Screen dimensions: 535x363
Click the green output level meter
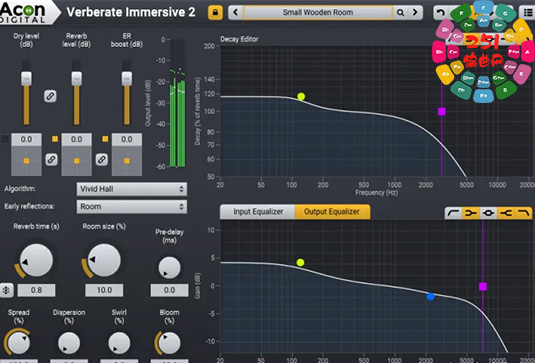(x=177, y=103)
